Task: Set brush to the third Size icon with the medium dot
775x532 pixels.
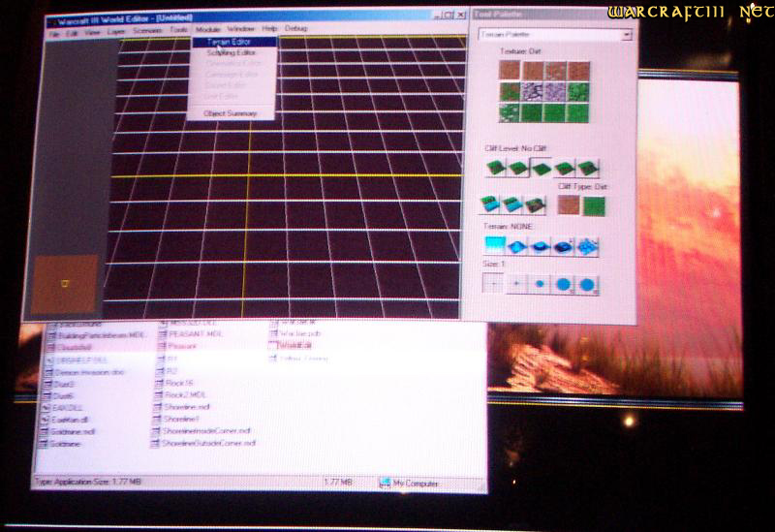Action: tap(540, 284)
